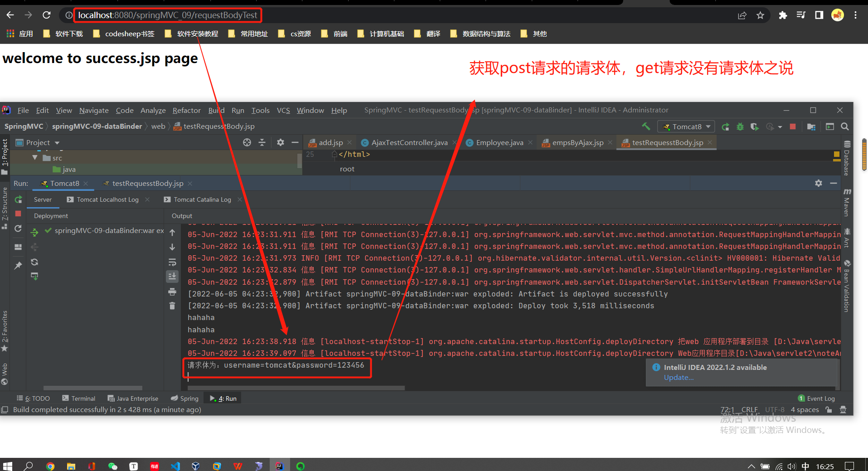
Task: Collapse all in Project panel
Action: [262, 142]
